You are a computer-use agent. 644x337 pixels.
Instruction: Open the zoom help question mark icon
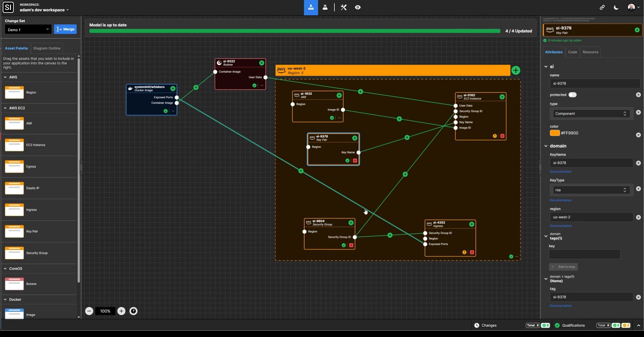[x=133, y=311]
